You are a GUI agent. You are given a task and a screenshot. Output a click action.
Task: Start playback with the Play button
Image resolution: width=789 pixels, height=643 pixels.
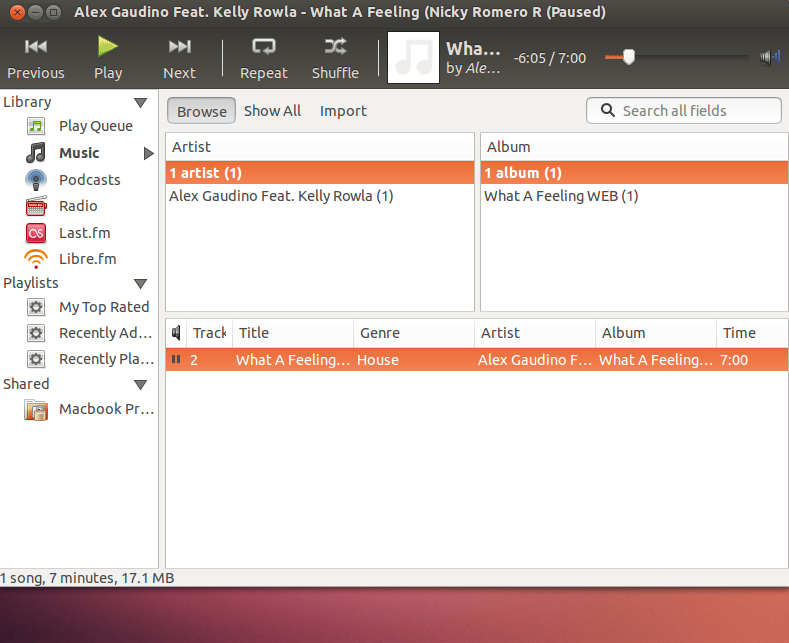click(x=108, y=58)
